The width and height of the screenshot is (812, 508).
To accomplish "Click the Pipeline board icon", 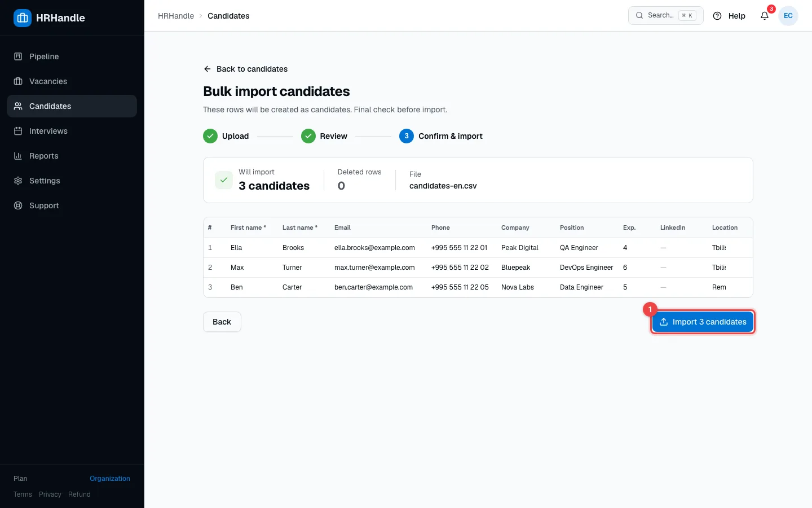I will (18, 56).
